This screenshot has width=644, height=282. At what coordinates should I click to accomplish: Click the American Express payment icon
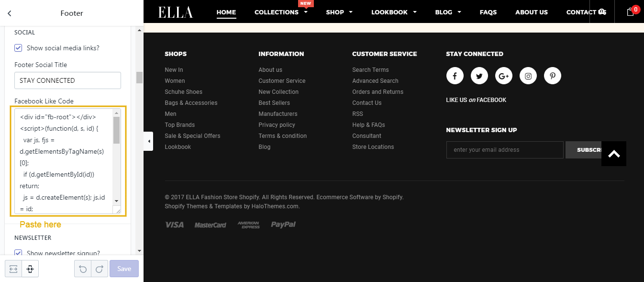248,225
